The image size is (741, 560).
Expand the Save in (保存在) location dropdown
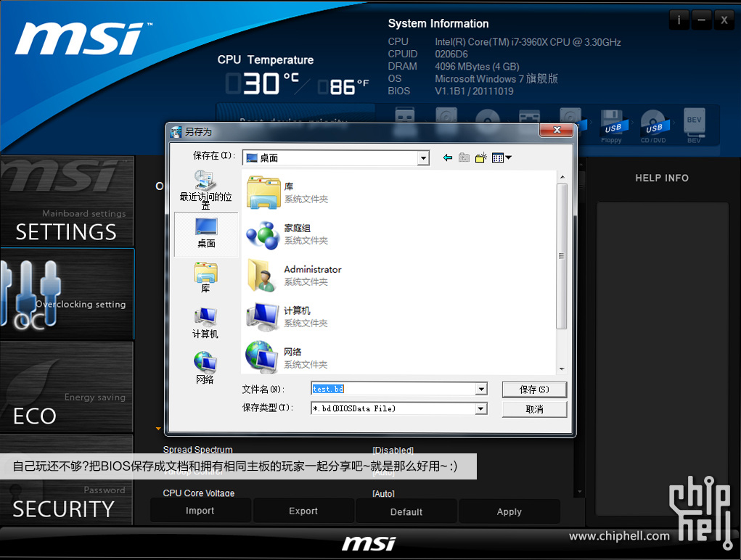[423, 157]
